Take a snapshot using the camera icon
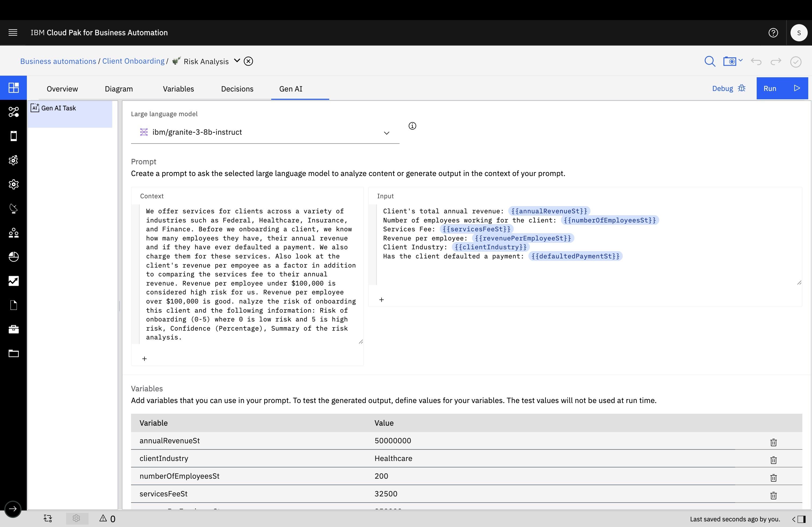Screen dimensions: 812x527 730,61
